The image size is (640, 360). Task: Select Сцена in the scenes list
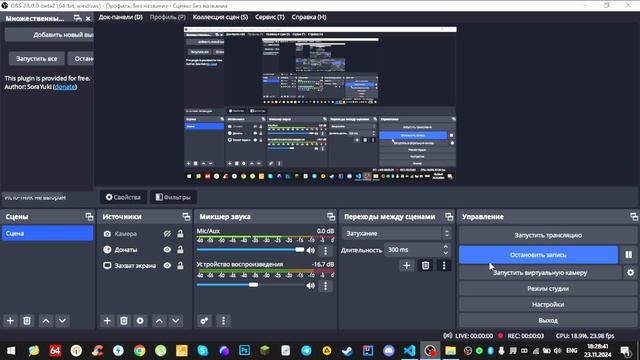tap(47, 233)
